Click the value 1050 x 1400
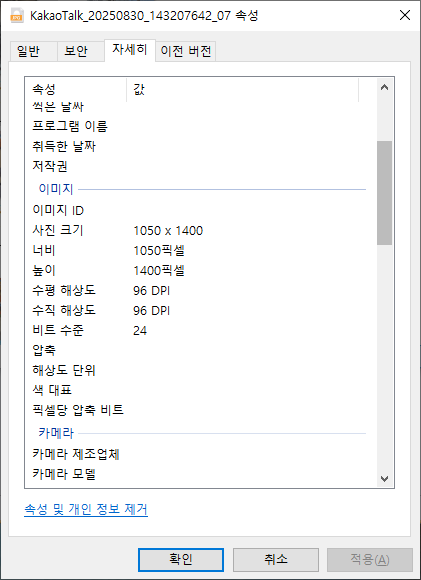The image size is (421, 580). coord(168,231)
